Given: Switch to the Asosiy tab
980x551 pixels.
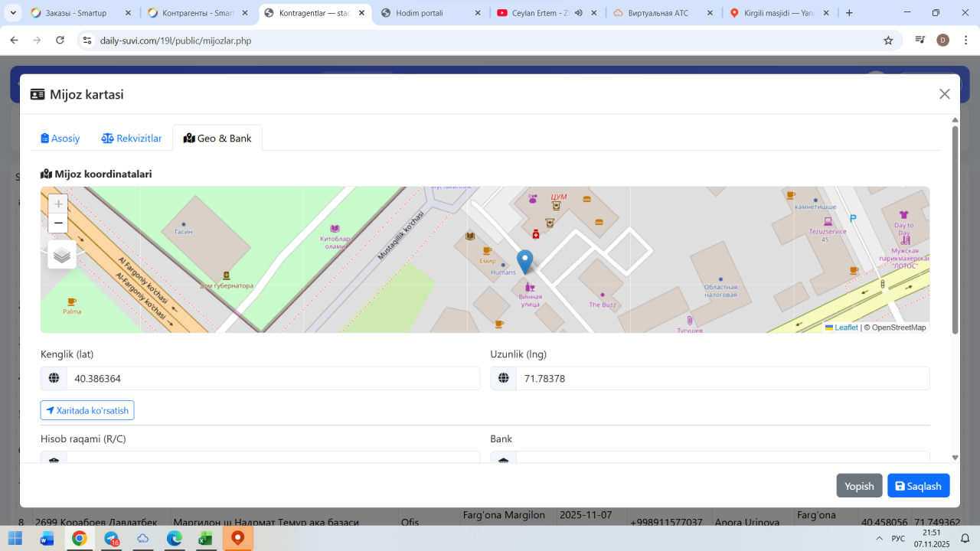Looking at the screenshot, I should tap(60, 139).
